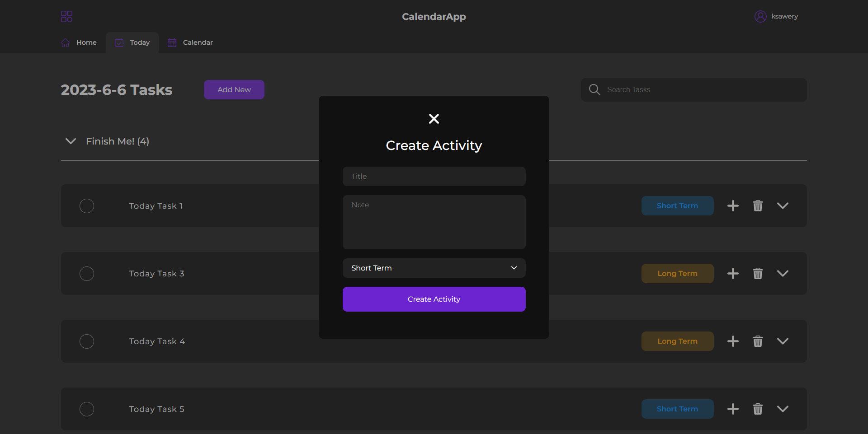Mark Today Task 5 as complete

point(87,409)
